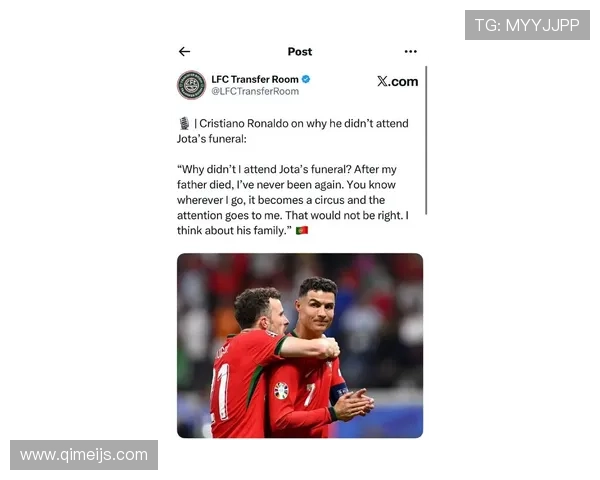Click the captain's armband in the photo
Screen dimensions: 600x480
339,393
